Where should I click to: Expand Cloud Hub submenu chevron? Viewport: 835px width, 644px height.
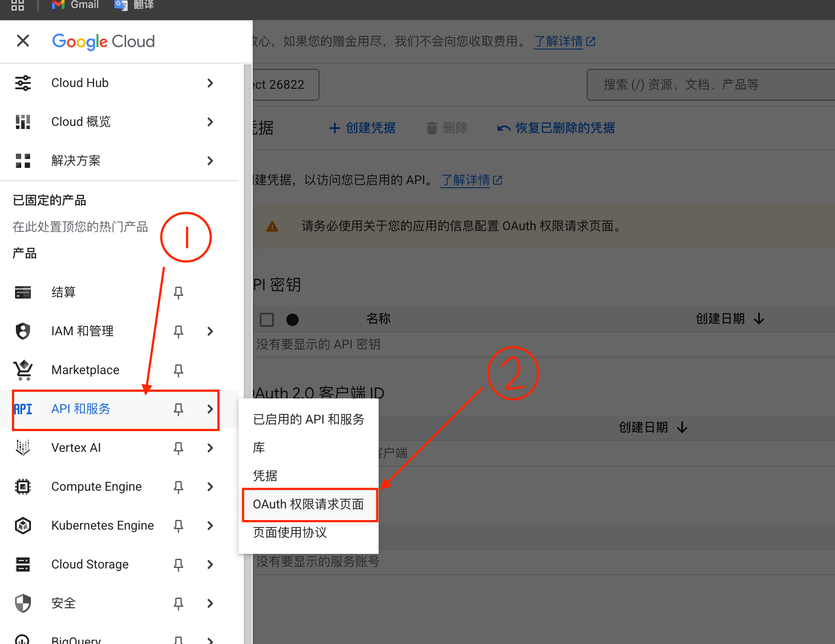[210, 83]
